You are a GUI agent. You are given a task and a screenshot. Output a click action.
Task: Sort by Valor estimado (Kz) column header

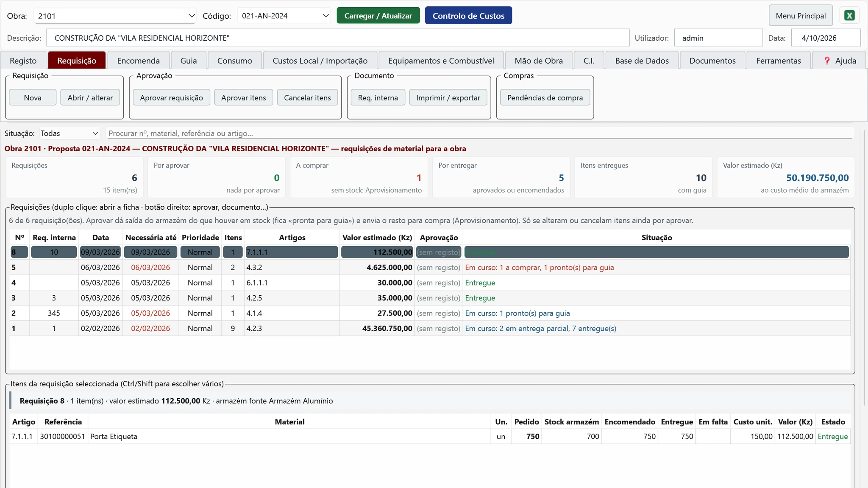(377, 237)
